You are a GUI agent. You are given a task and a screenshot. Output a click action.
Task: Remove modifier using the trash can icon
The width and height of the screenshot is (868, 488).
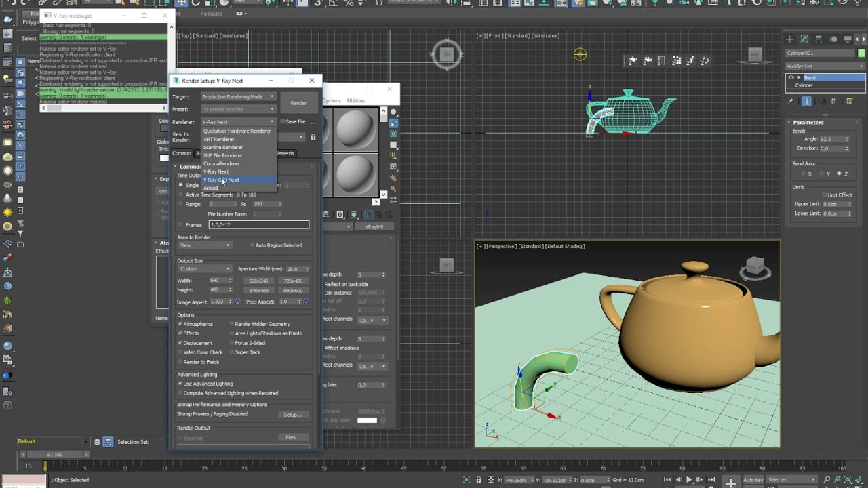(833, 101)
